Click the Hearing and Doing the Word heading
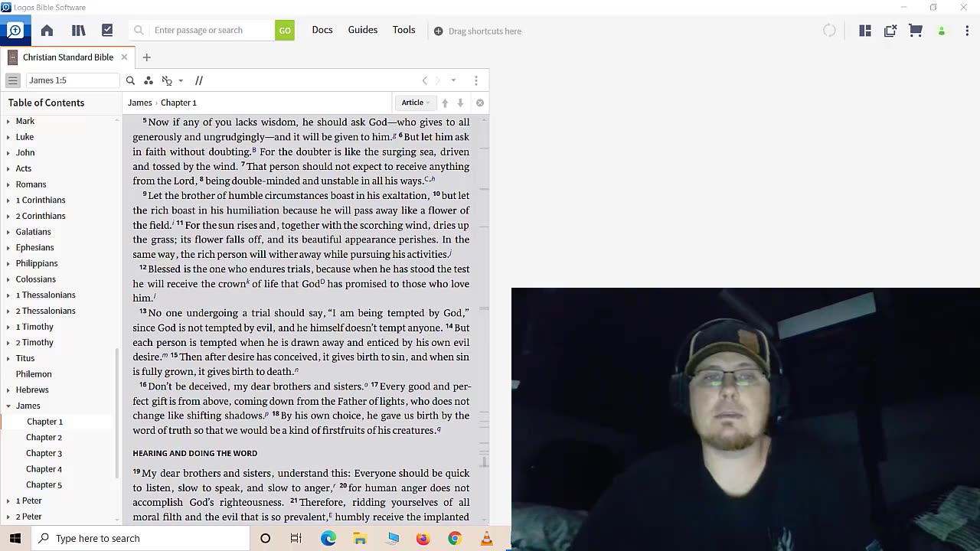This screenshot has width=980, height=551. click(195, 453)
